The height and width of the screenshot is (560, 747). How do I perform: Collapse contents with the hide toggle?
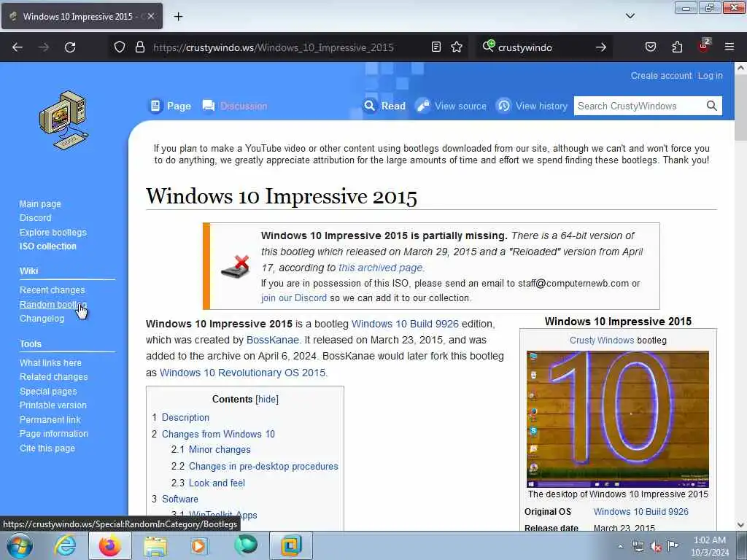(x=267, y=399)
